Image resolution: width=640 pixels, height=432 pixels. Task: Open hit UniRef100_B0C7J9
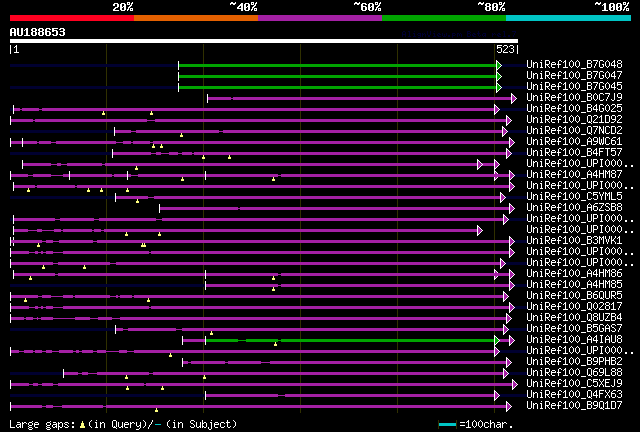(x=574, y=98)
